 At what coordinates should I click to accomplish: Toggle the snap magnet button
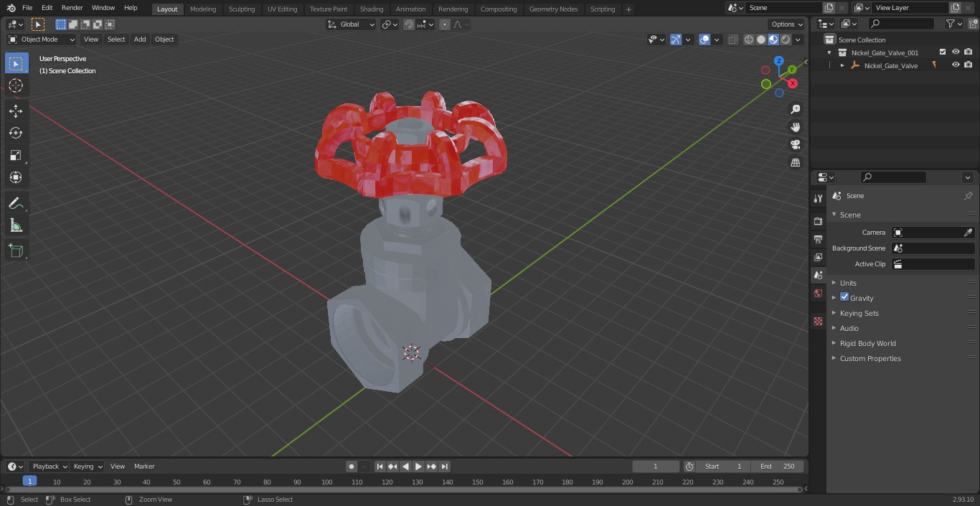pyautogui.click(x=409, y=24)
